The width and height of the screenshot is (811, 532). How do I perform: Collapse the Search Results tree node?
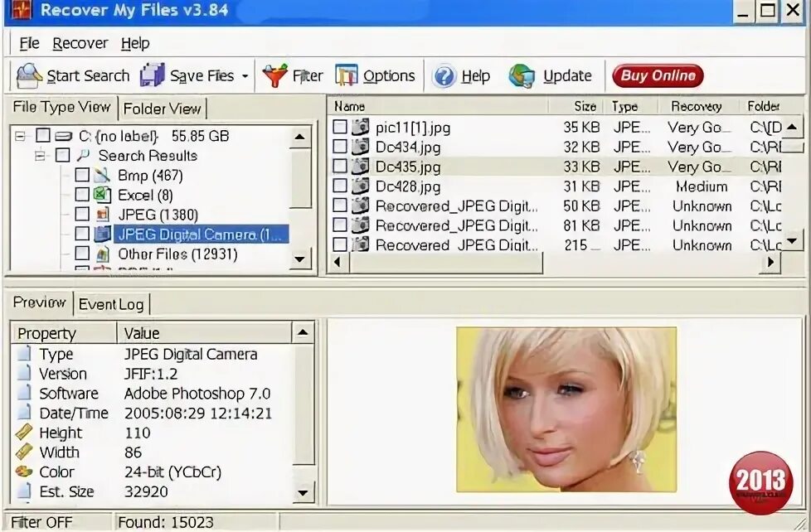coord(40,156)
